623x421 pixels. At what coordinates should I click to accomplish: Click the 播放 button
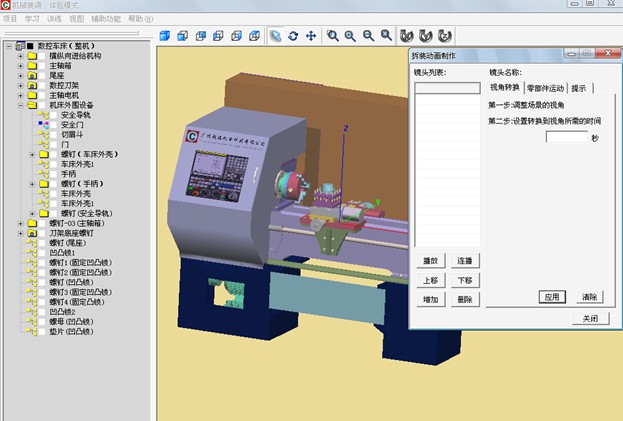point(430,260)
